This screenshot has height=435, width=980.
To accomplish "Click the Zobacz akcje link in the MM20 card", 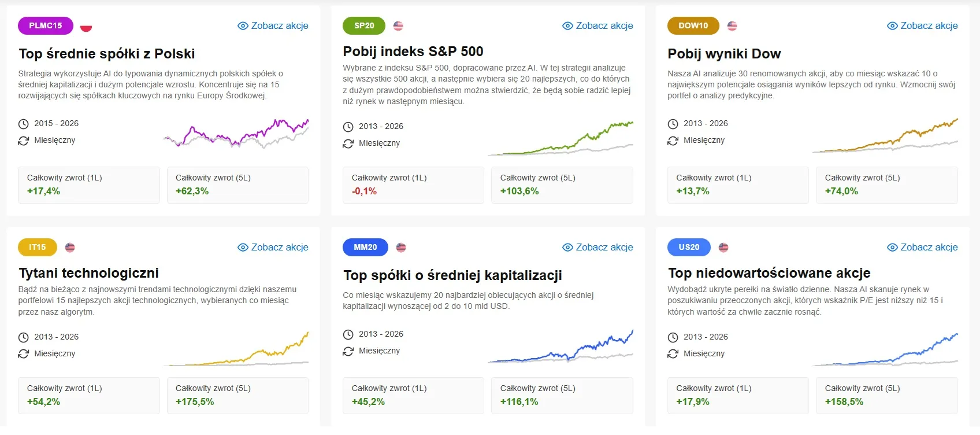I will pyautogui.click(x=598, y=248).
